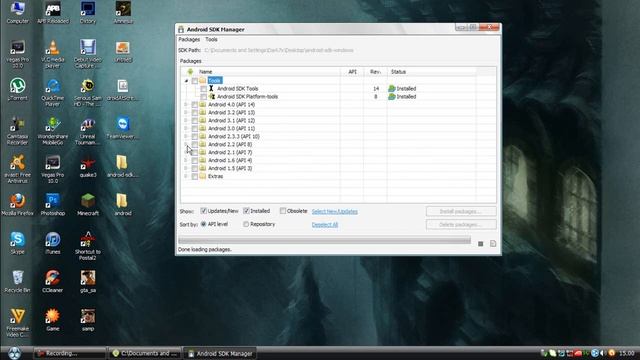Toggle the Updates/New filter checkbox

tap(203, 211)
